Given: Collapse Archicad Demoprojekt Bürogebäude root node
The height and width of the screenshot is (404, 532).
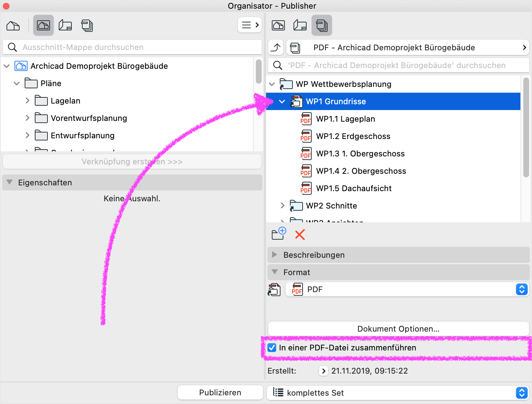Looking at the screenshot, I should click(7, 66).
